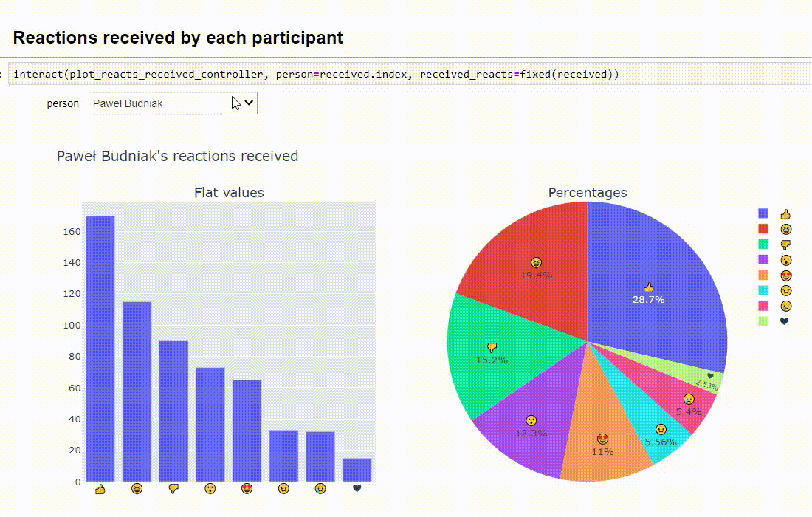Click the interact code cell

point(317,74)
